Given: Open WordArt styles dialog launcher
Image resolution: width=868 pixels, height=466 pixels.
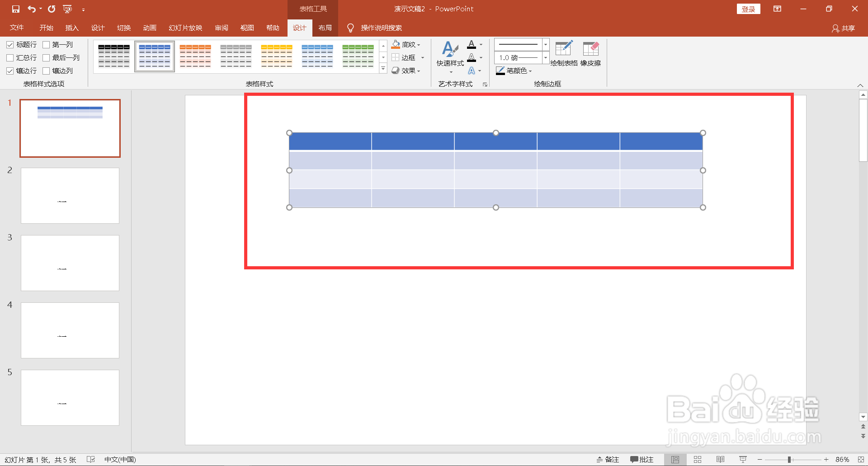Looking at the screenshot, I should (485, 85).
